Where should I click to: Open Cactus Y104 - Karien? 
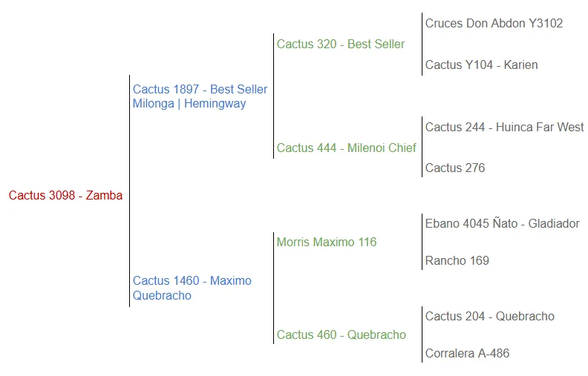481,65
